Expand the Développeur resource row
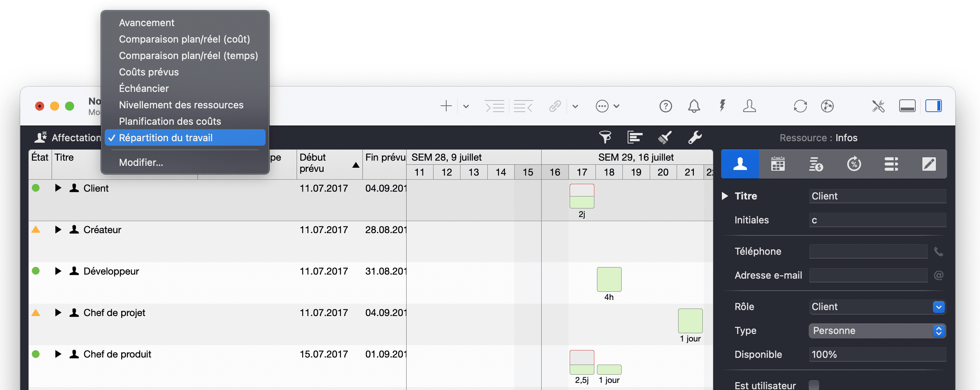This screenshot has width=980, height=390. [58, 271]
